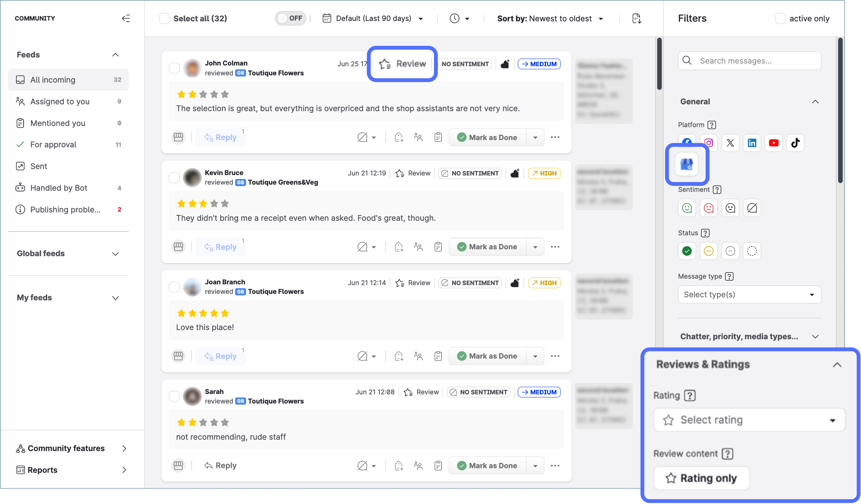Click Reply on Sarah's review

pyautogui.click(x=221, y=466)
